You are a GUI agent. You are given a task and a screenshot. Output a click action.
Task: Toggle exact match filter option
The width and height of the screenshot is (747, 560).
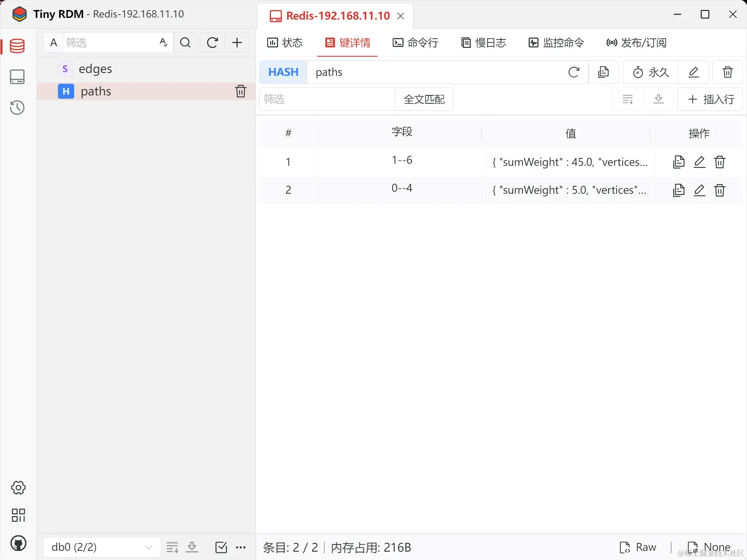click(x=163, y=42)
